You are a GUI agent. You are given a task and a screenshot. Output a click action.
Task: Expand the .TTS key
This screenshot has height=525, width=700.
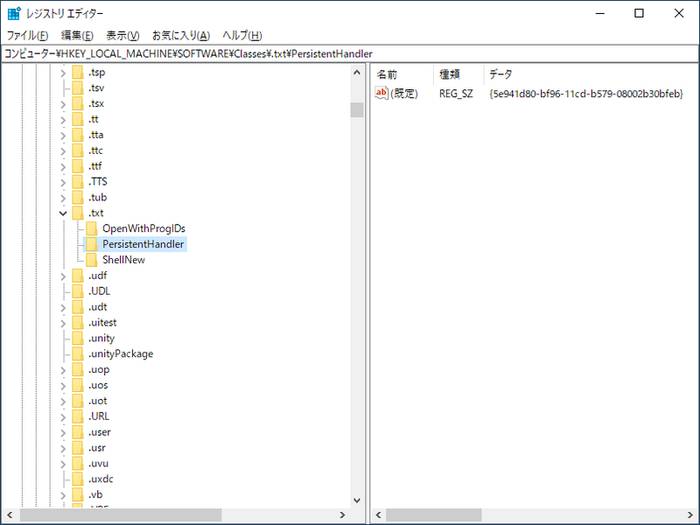63,182
